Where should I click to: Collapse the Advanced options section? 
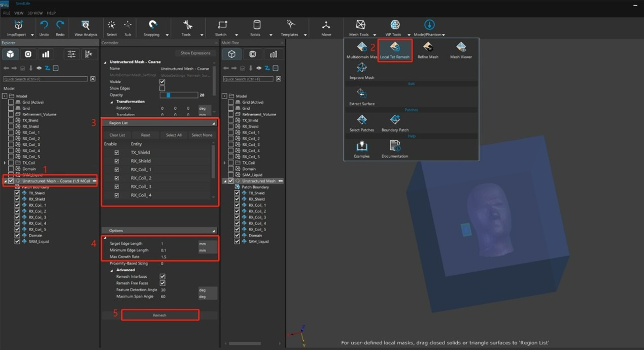tap(112, 270)
